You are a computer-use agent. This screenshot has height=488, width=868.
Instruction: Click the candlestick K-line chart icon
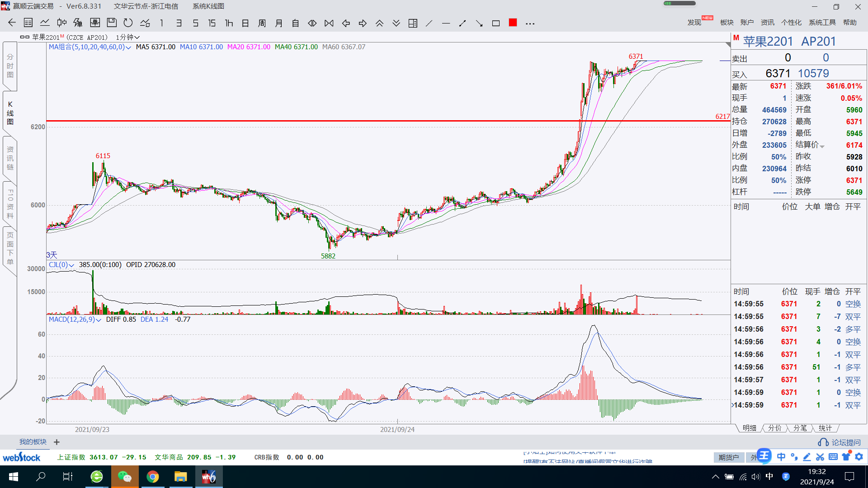(x=61, y=23)
